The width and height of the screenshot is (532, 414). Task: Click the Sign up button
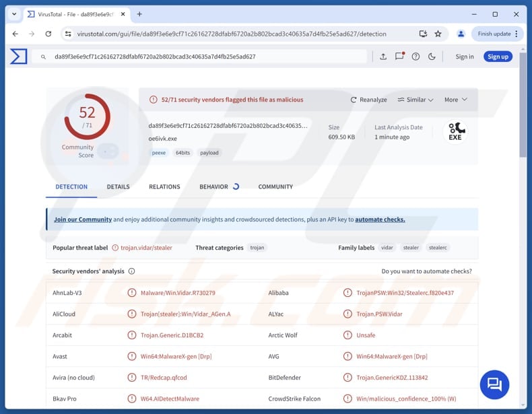(498, 57)
